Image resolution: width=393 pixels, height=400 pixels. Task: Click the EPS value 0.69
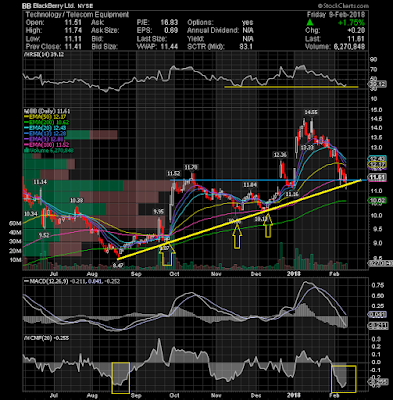[x=171, y=30]
